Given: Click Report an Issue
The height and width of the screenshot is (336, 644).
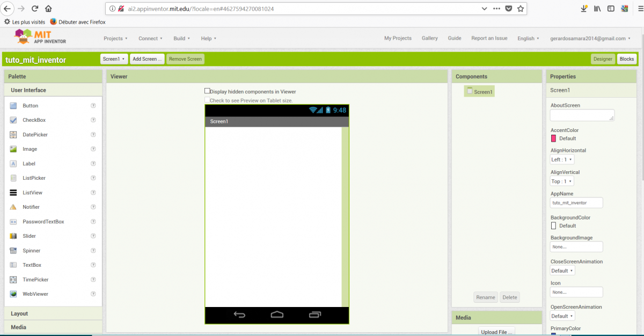Looking at the screenshot, I should tap(489, 38).
